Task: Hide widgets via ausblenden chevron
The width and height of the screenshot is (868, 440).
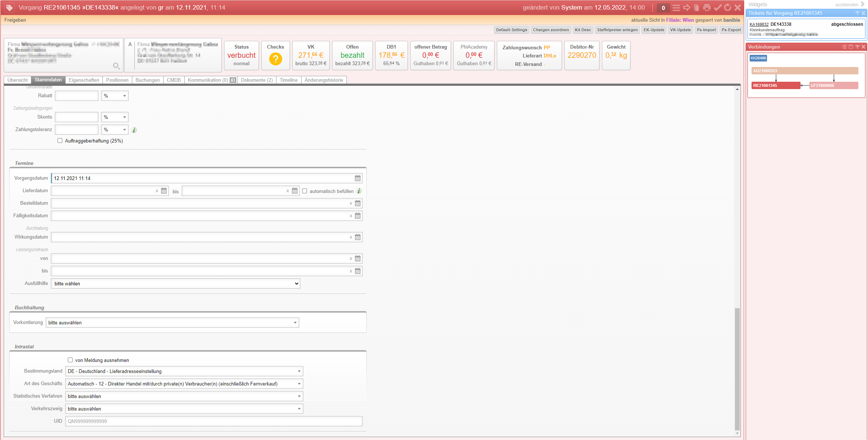Action: [x=862, y=4]
